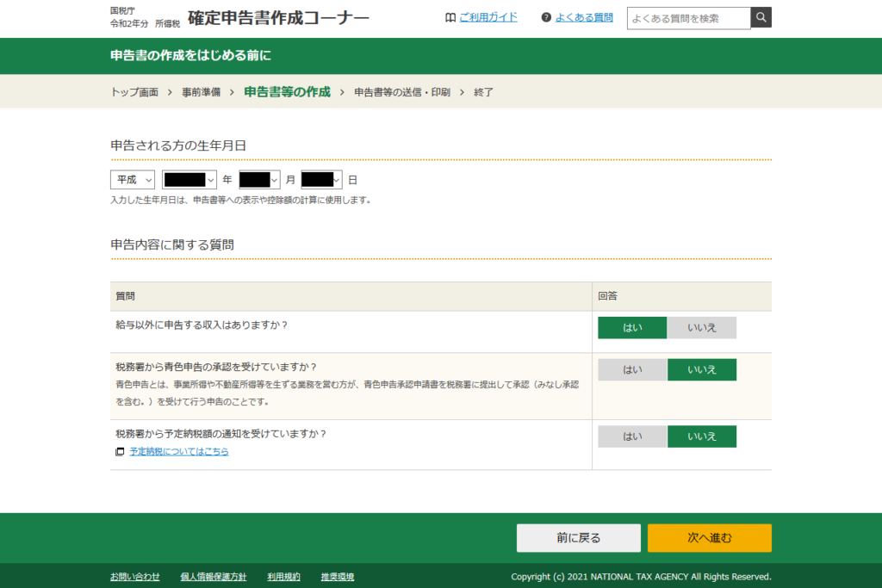Viewport: 882px width, 588px height.
Task: Click the question mark icon beside よくある質問
Action: pyautogui.click(x=546, y=18)
